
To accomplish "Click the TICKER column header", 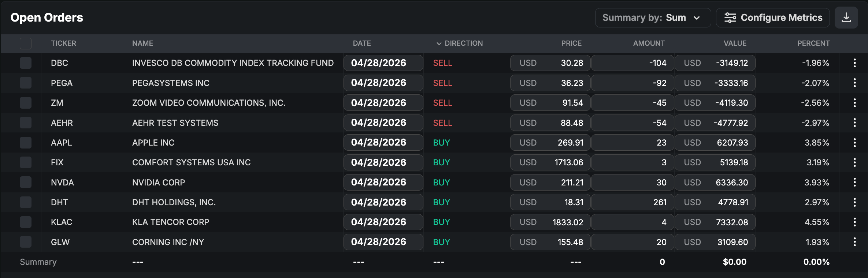I will [63, 43].
